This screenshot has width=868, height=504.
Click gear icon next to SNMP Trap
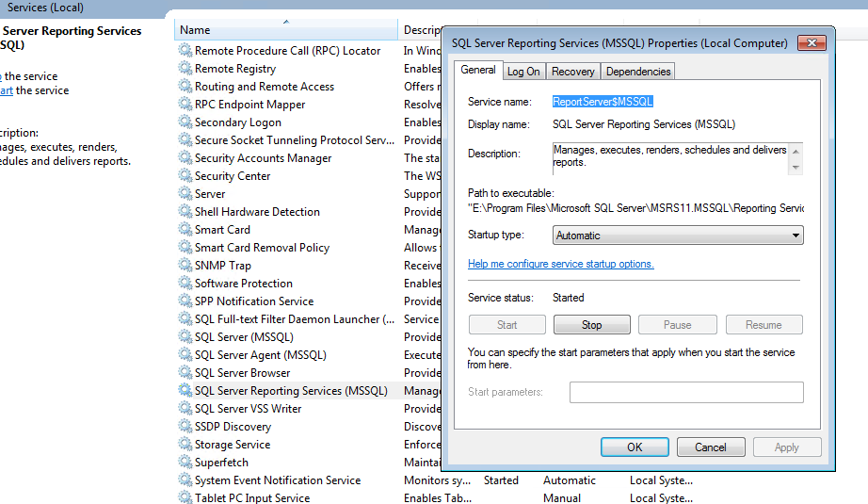tap(185, 266)
